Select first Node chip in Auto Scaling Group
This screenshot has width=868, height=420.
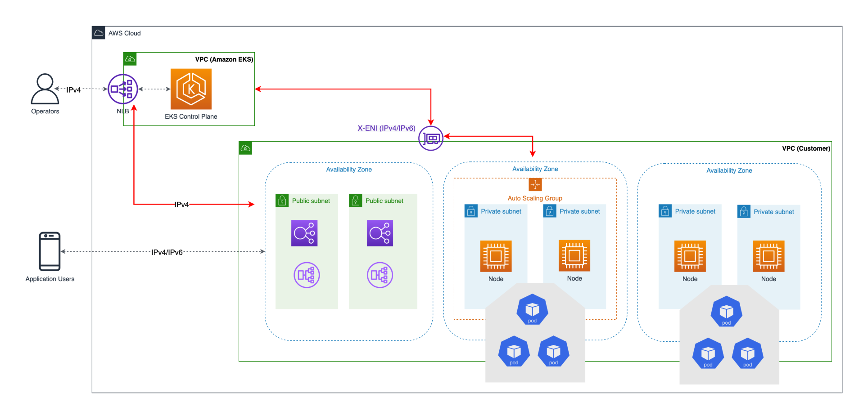[x=496, y=256]
